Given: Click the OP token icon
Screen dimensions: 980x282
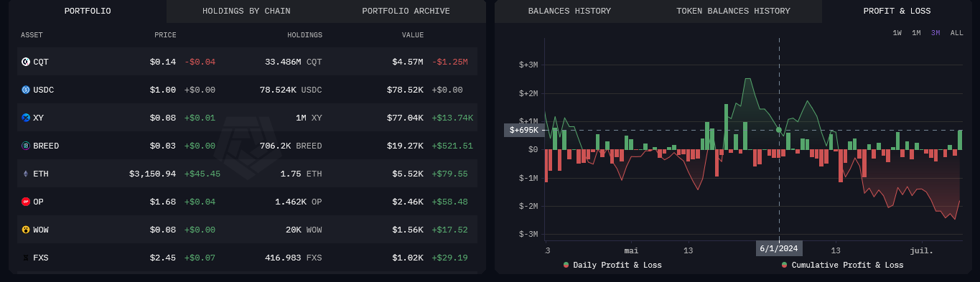Looking at the screenshot, I should tap(26, 202).
